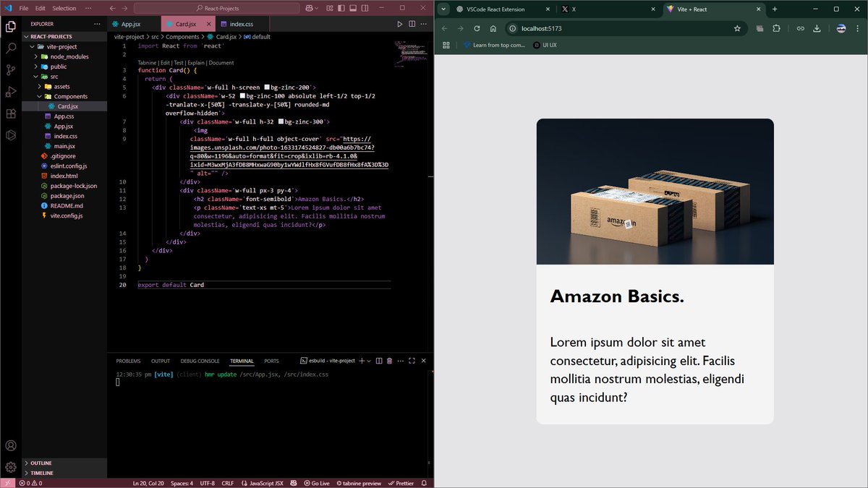Click Go Live in the status bar
This screenshot has width=868, height=488.
(x=317, y=483)
